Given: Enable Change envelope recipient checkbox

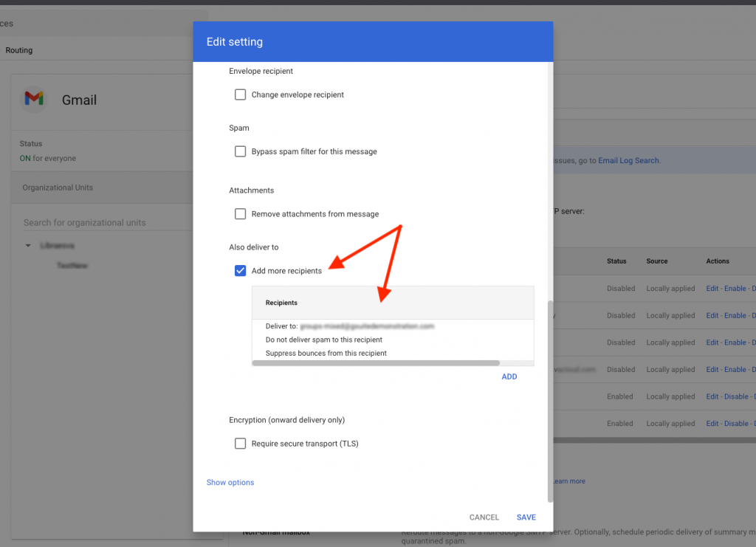Looking at the screenshot, I should [240, 94].
